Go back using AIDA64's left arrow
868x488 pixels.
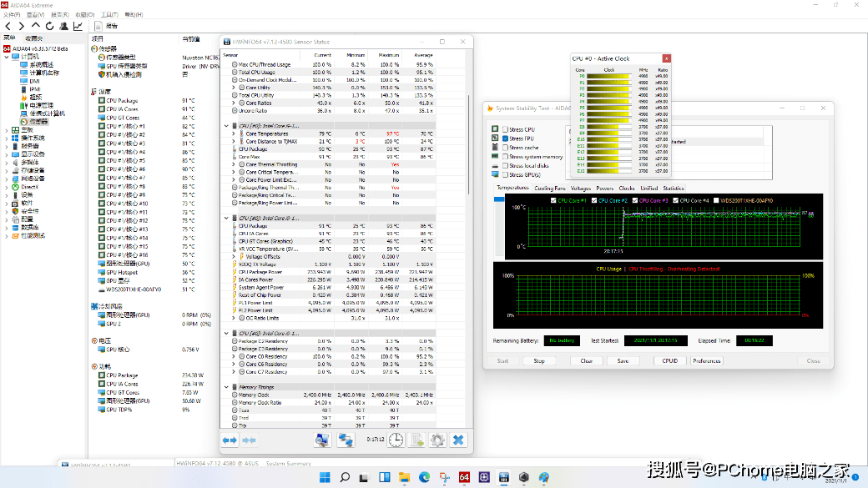click(8, 26)
